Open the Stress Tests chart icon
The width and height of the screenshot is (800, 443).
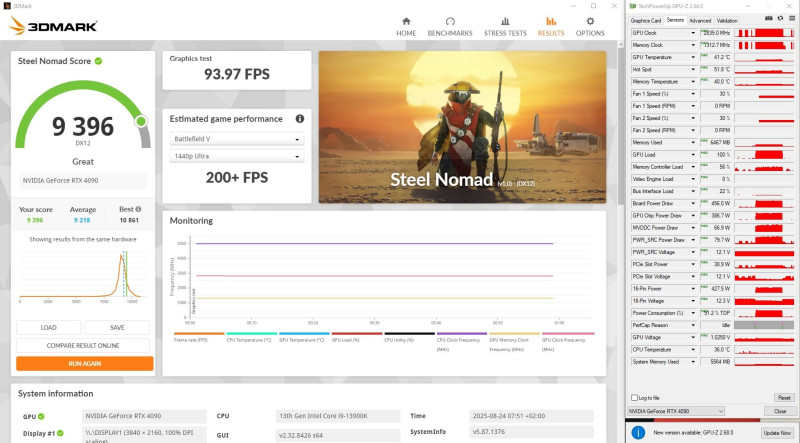point(505,21)
